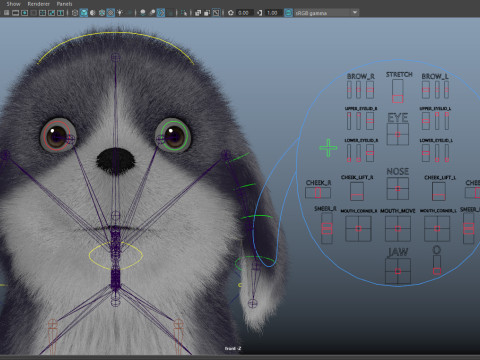Select the MOUTH_CORNER_R control handle

(358, 229)
